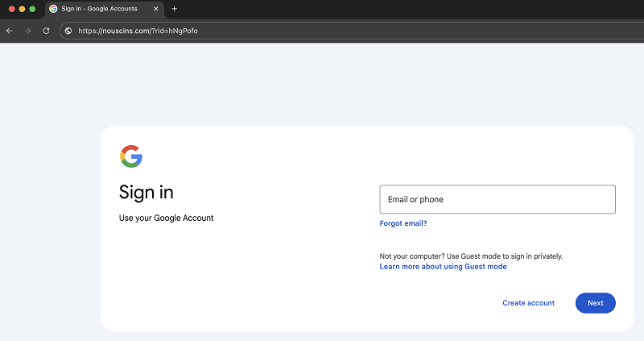Click the Create account button

tap(528, 303)
